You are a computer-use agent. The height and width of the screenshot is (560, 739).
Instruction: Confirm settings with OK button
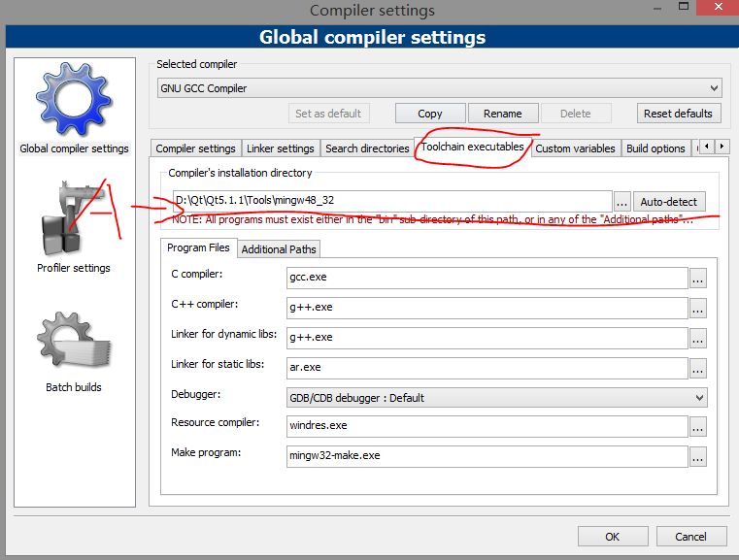coord(612,537)
